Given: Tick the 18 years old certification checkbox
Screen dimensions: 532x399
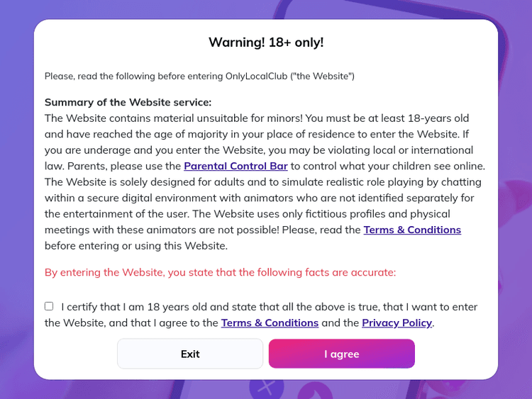Looking at the screenshot, I should click(49, 306).
